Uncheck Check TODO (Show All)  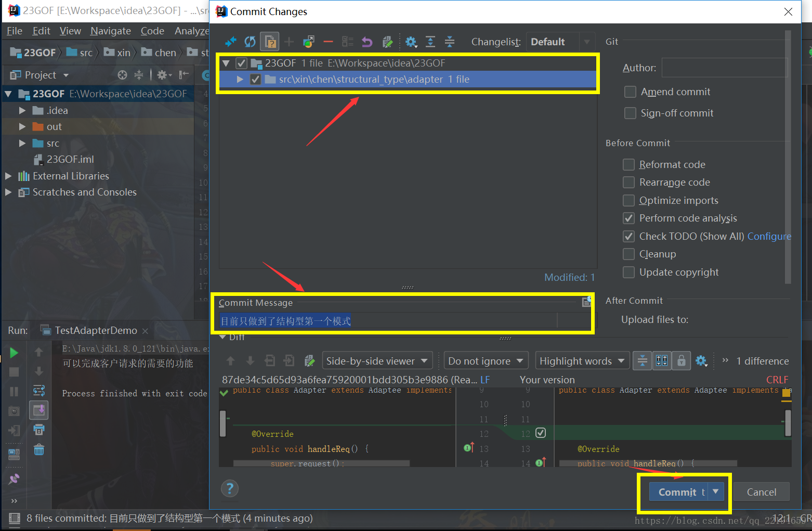[628, 237]
